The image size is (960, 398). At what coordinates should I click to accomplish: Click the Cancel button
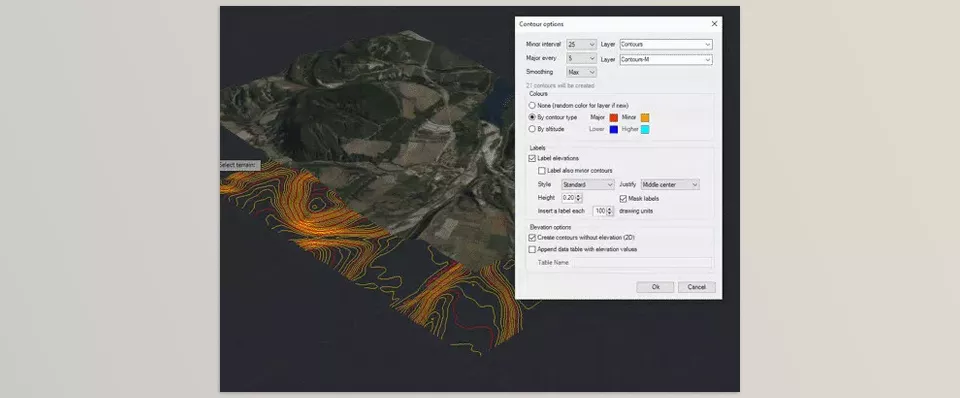point(697,287)
